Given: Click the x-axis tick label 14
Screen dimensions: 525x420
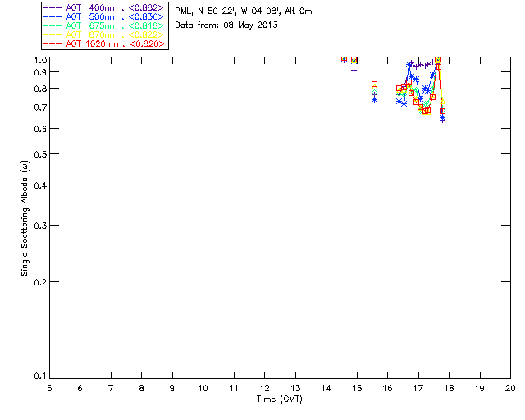Looking at the screenshot, I should [x=326, y=388].
